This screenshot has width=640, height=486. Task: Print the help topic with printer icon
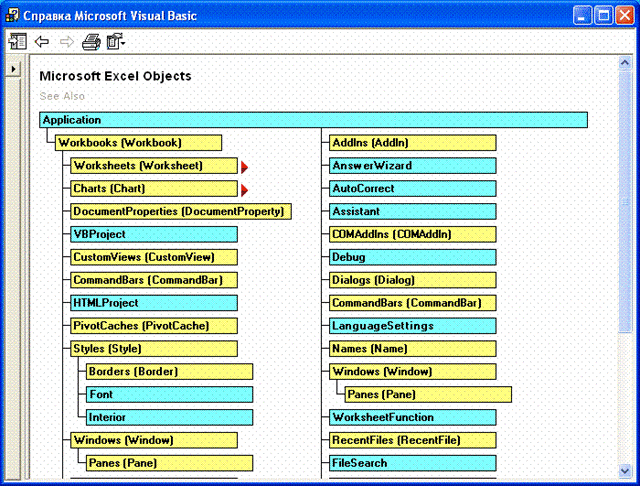(91, 42)
